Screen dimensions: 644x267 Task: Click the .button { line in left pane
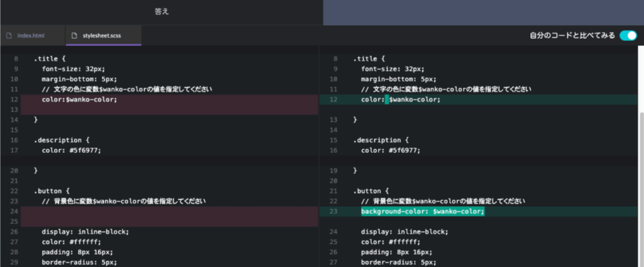[52, 191]
